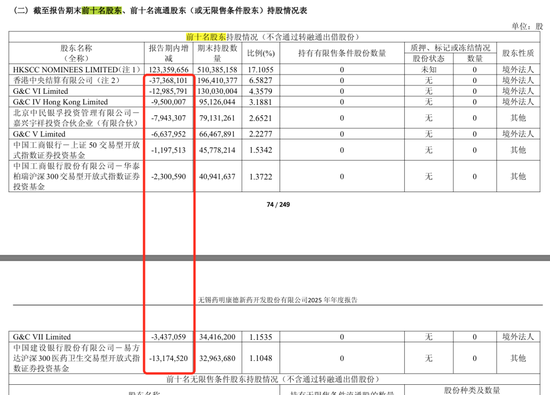Select the ratio 4.3579
Viewport: 550px width, 395px height.
261,91
